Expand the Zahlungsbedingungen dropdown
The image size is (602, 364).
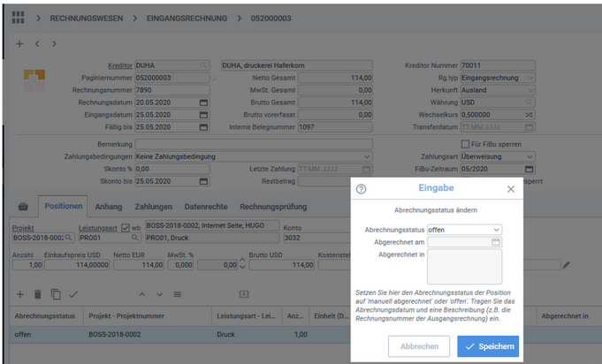coord(367,156)
